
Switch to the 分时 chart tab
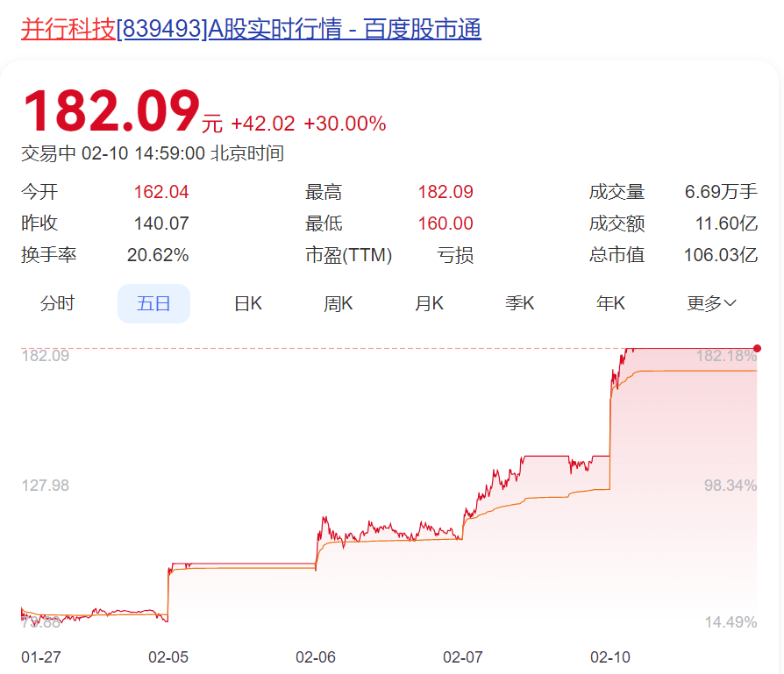[x=57, y=303]
